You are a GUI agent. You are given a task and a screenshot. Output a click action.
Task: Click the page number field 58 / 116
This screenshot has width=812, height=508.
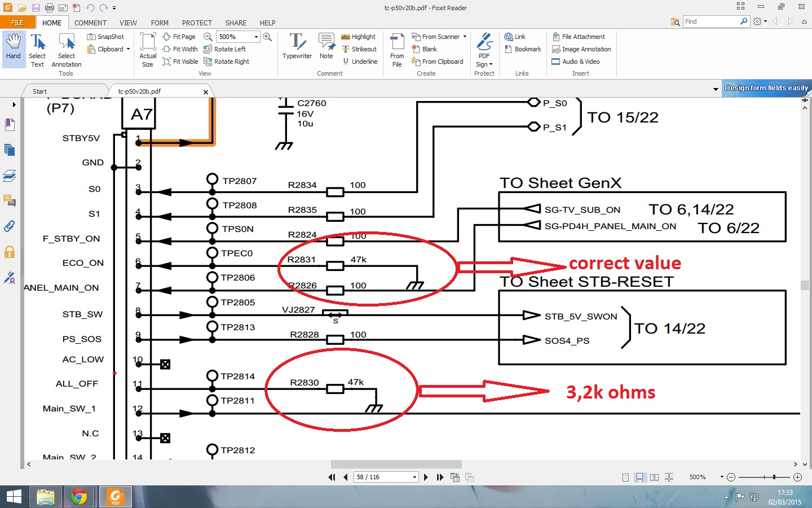tap(386, 477)
